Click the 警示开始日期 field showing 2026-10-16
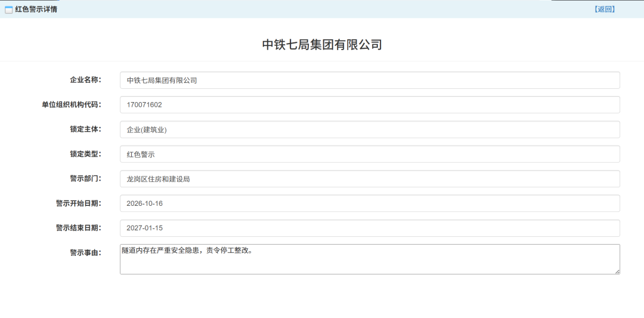Screen dimensions: 644x318 tap(370, 203)
